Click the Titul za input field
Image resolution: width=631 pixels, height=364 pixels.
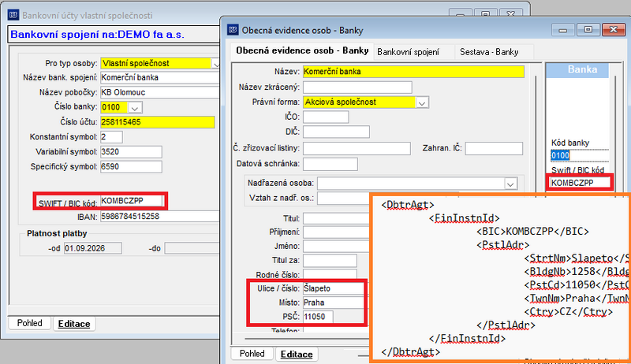(330, 260)
